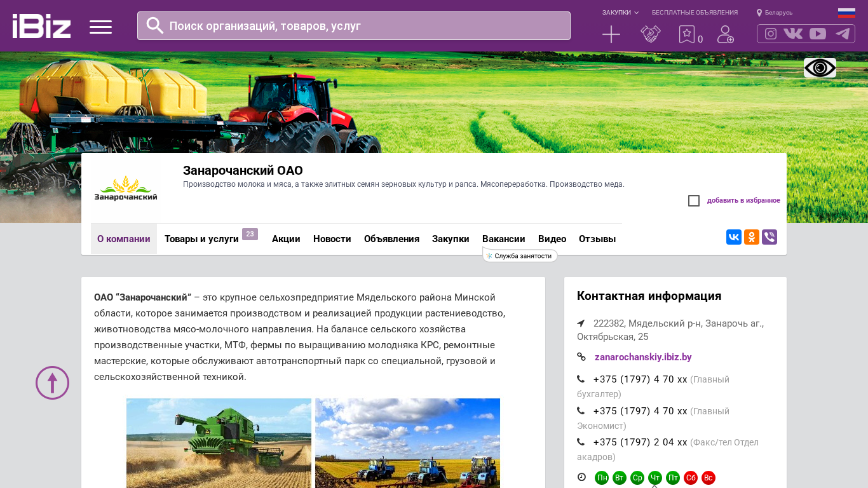Expand the ЗАКУПКИ dropdown
Screen dimensions: 868x488
point(620,13)
